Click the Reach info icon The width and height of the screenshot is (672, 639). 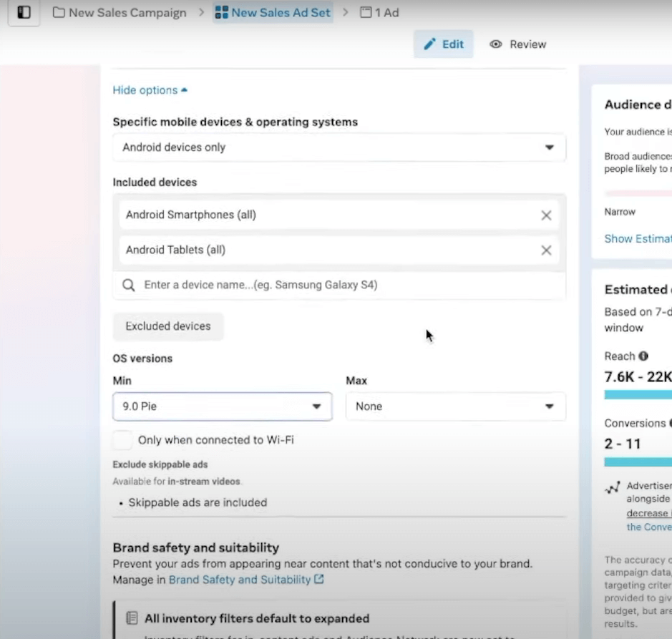coord(643,356)
